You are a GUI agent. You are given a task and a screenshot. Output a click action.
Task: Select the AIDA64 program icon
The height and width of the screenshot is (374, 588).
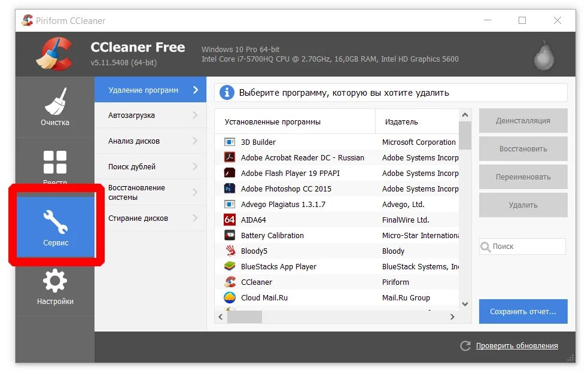230,220
